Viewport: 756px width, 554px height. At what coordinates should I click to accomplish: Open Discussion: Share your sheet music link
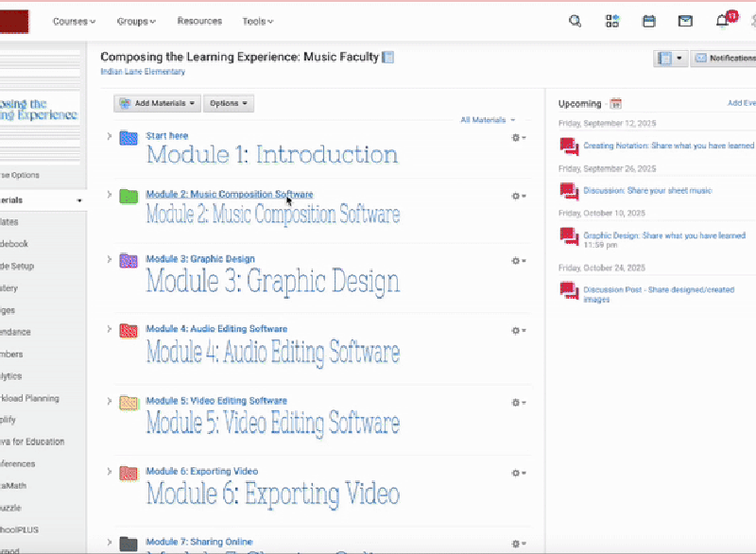(647, 191)
